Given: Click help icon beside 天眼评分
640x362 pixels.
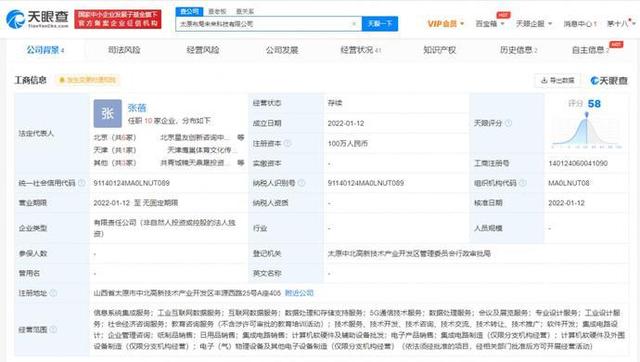Looking at the screenshot, I should click(x=508, y=123).
